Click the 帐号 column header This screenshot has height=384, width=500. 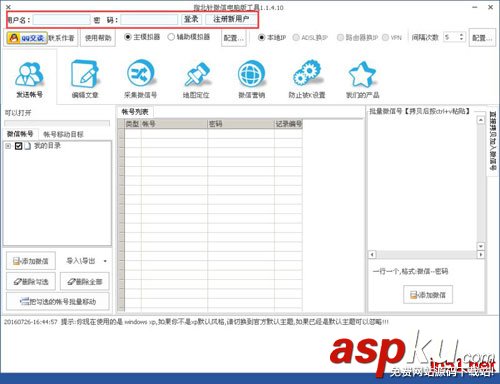[174, 124]
